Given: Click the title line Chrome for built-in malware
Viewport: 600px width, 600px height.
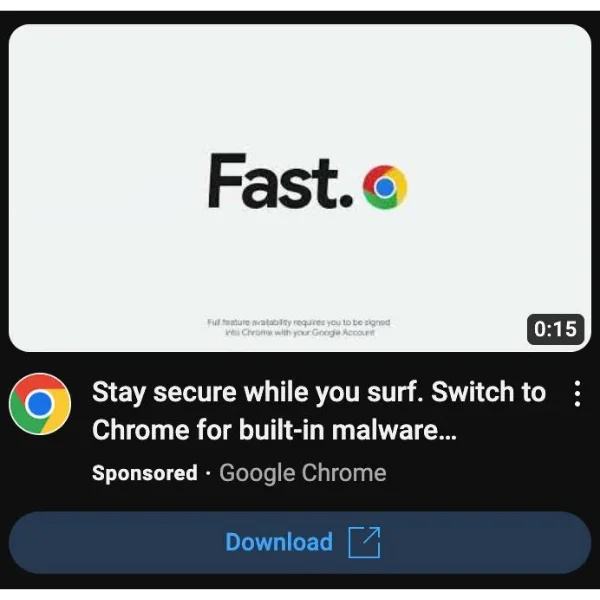Looking at the screenshot, I should [x=274, y=430].
